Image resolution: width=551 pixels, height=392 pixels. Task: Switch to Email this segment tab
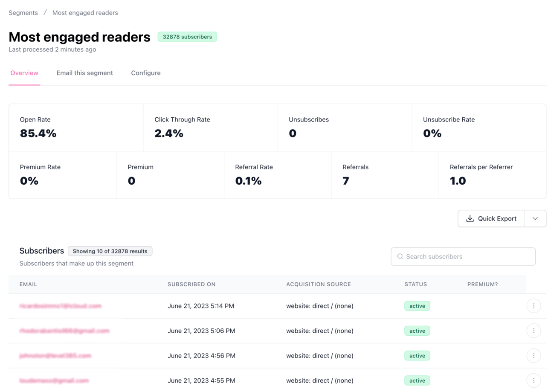(x=84, y=73)
